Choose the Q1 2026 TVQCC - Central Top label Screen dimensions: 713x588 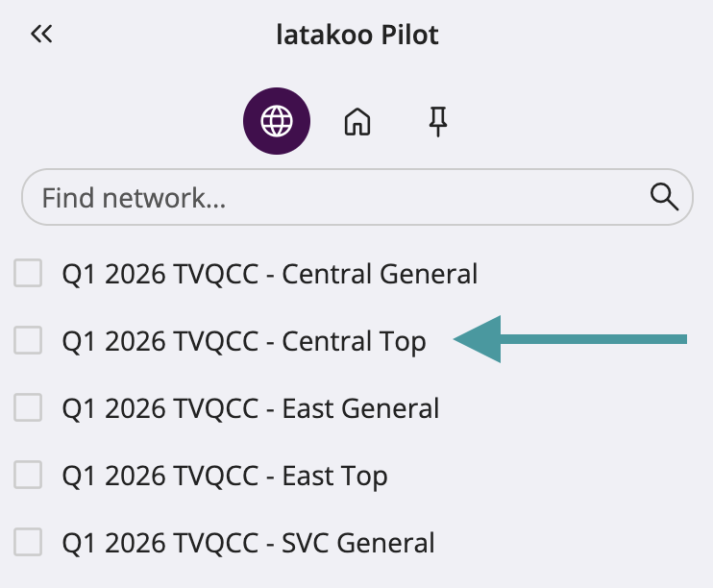click(243, 341)
